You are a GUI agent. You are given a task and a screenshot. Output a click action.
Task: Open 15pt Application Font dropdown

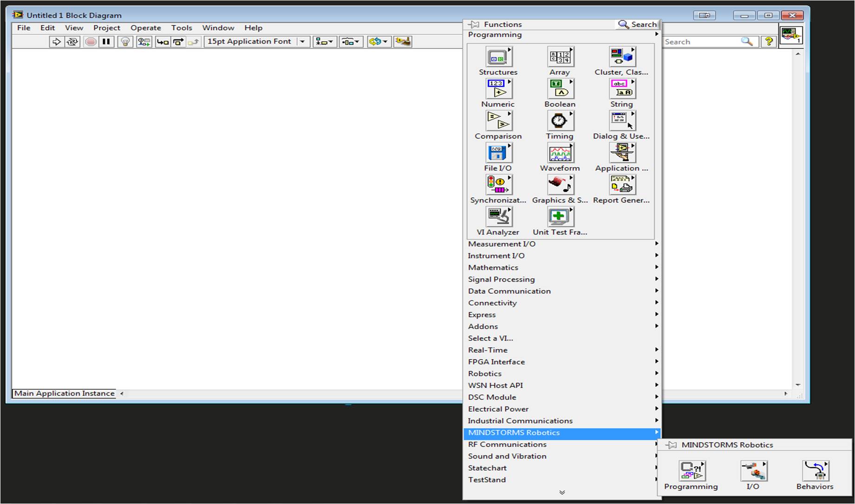pos(256,42)
